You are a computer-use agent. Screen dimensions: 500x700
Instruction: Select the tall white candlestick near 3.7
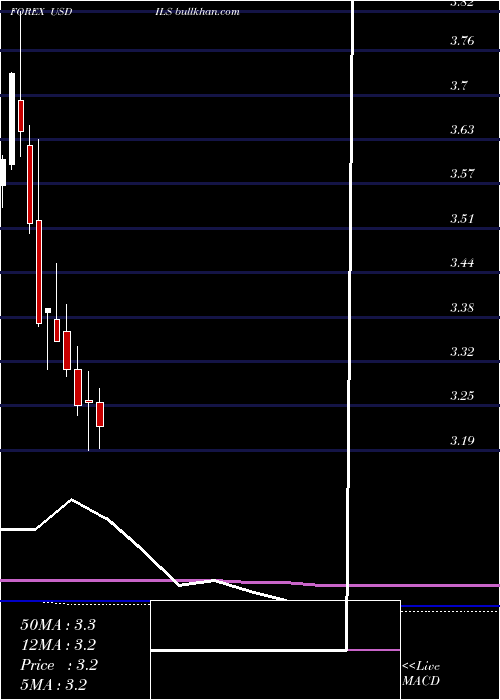(12, 119)
